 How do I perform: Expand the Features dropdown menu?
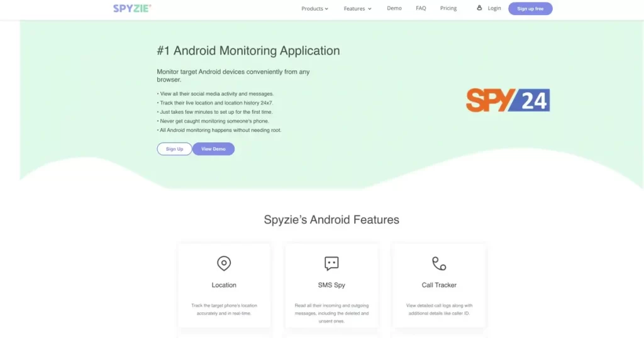pos(357,9)
